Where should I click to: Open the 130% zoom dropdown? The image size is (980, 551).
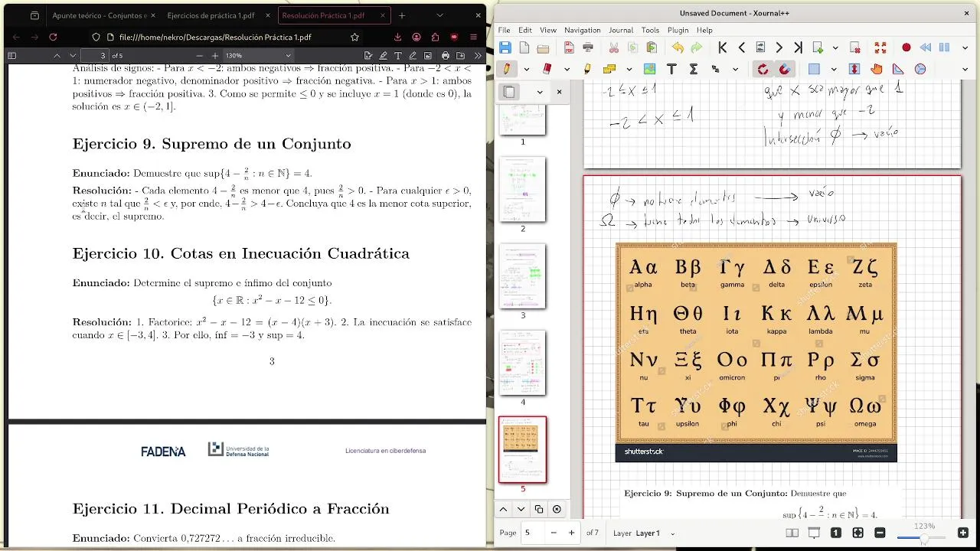(259, 56)
